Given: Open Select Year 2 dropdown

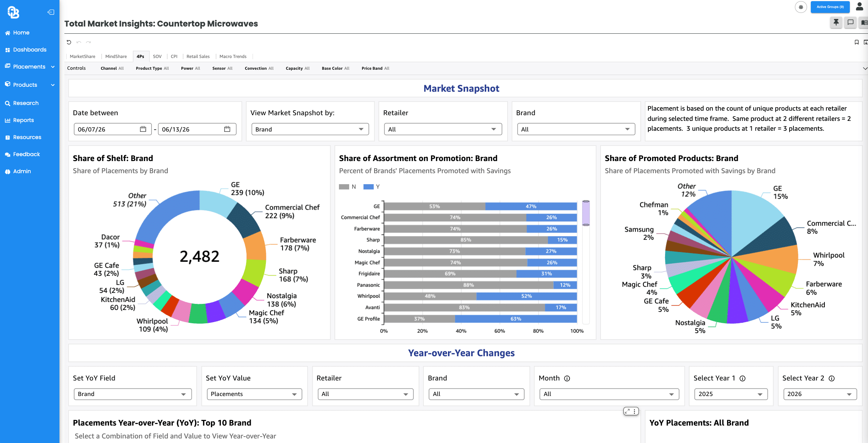Looking at the screenshot, I should [820, 394].
